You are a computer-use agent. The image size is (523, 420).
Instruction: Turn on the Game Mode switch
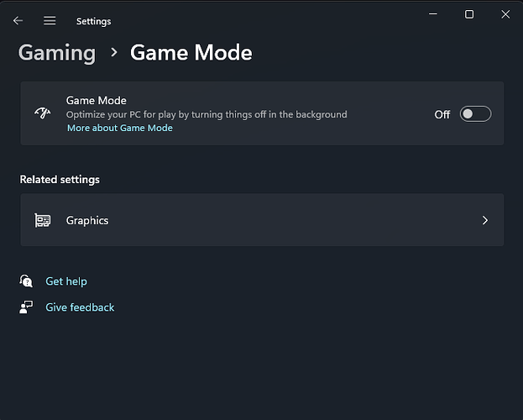tap(475, 114)
